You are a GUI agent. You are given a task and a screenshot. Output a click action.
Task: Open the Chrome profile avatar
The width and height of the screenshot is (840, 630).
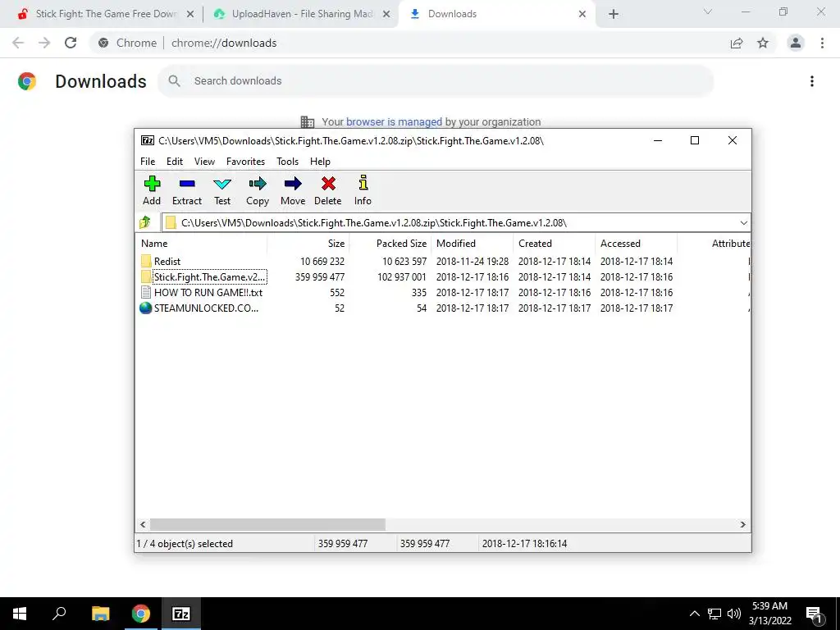pyautogui.click(x=796, y=43)
